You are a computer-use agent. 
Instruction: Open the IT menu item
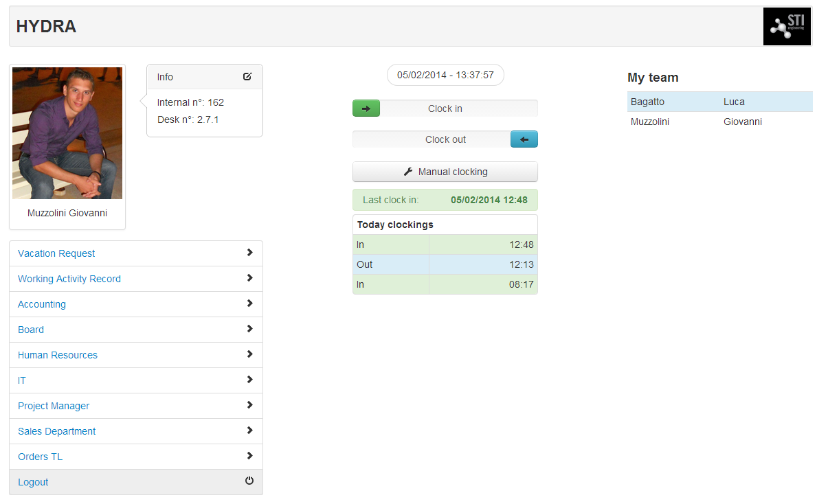tap(22, 380)
